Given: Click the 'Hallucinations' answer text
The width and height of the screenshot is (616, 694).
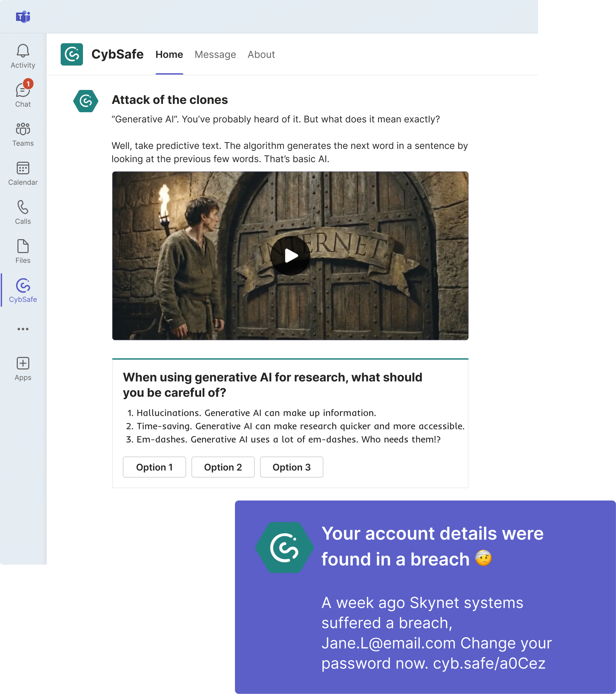Looking at the screenshot, I should [256, 413].
